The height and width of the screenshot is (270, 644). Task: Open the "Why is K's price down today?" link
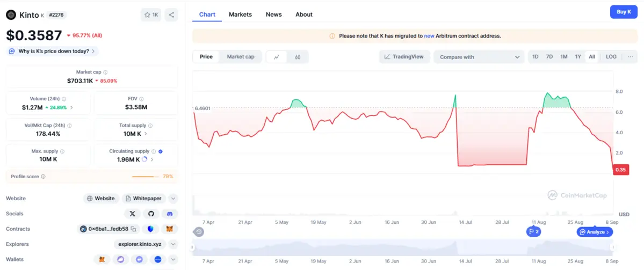[53, 52]
